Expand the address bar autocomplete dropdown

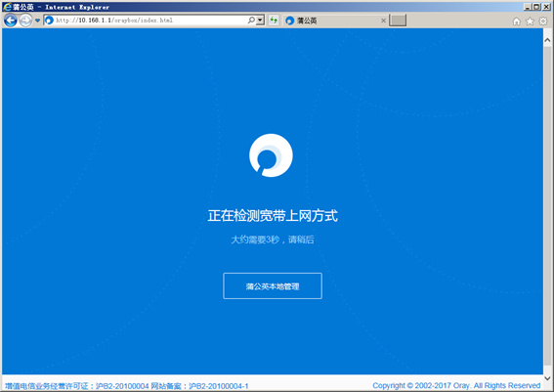260,21
